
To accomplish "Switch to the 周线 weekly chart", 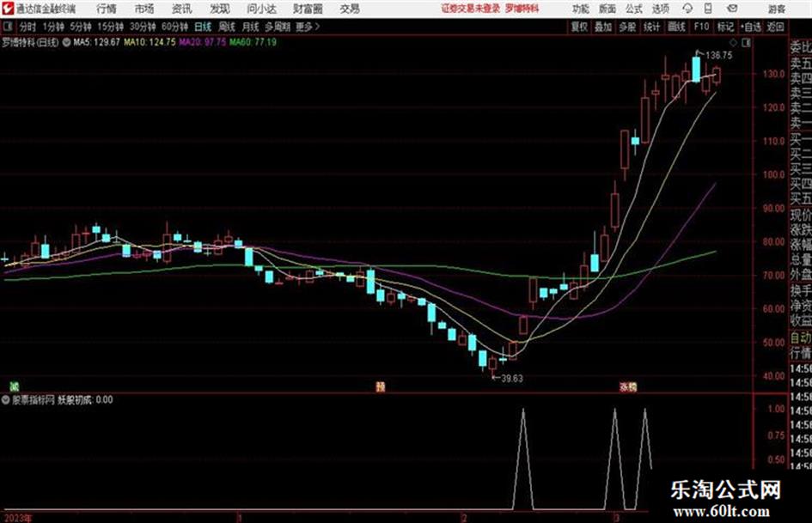I will (227, 27).
